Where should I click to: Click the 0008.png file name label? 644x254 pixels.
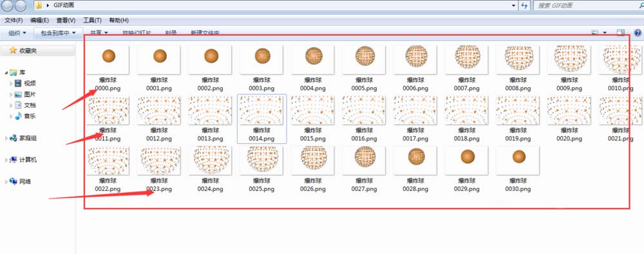pyautogui.click(x=518, y=88)
